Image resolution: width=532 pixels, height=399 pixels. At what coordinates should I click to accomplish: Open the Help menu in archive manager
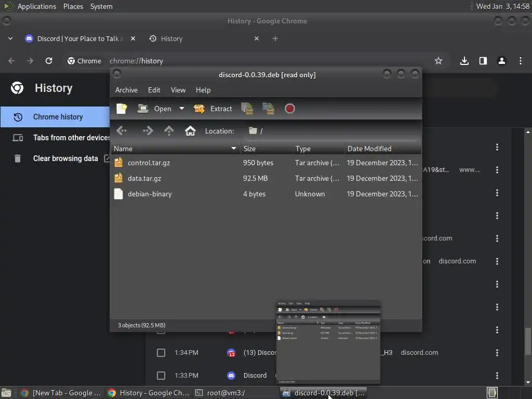point(203,90)
